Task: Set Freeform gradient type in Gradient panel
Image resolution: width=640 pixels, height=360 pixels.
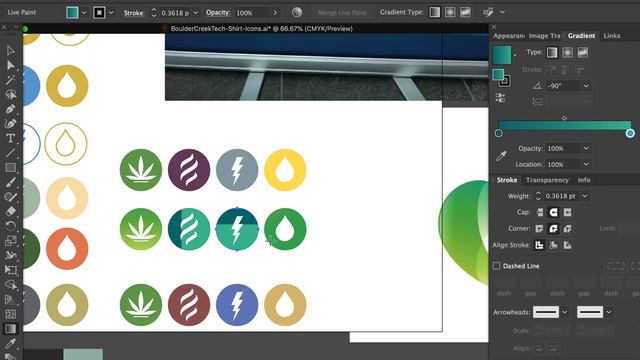Action: click(x=582, y=52)
